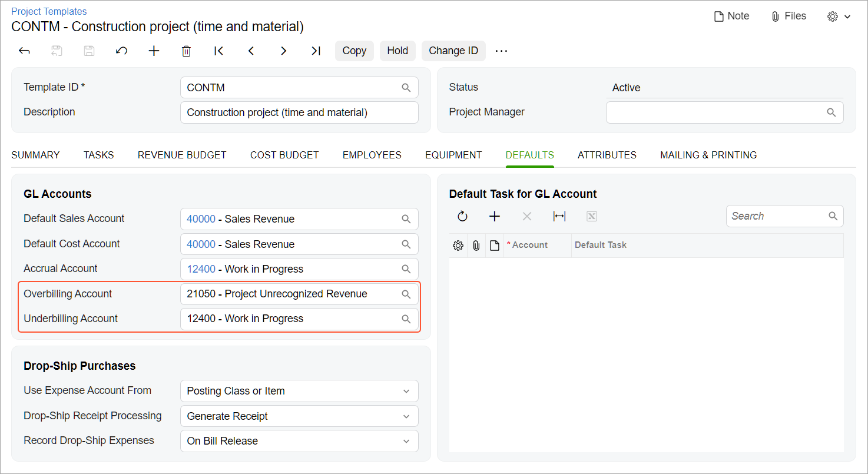
Task: Click the Undo icon in toolbar
Action: pos(121,51)
